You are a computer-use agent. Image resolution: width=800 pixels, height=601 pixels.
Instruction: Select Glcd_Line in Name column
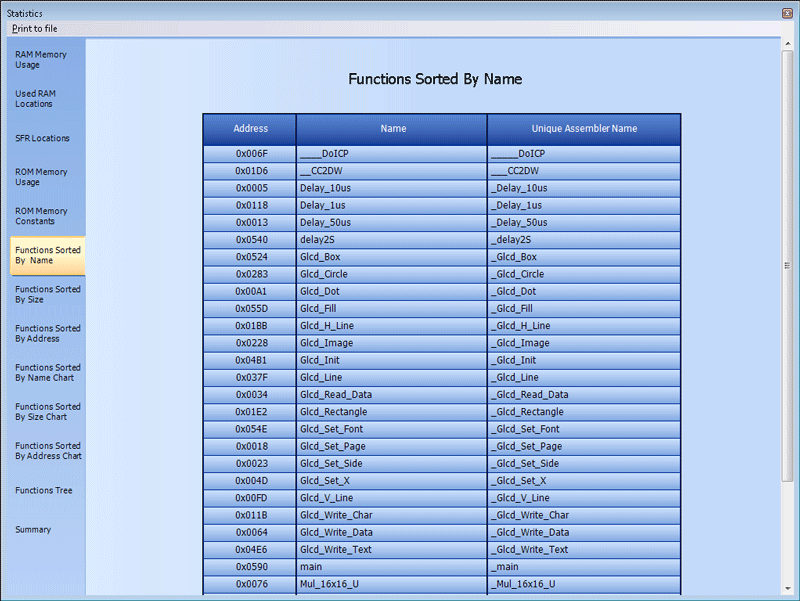pos(392,378)
